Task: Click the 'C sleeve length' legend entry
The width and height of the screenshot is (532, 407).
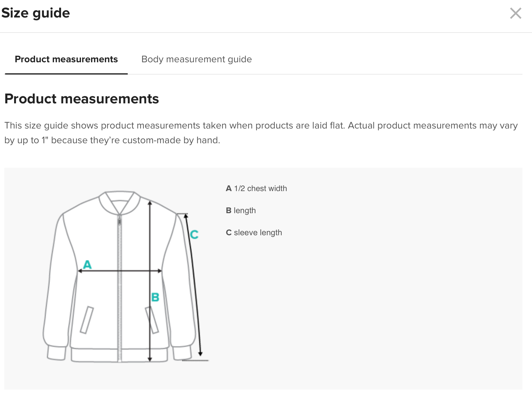Action: pyautogui.click(x=254, y=232)
